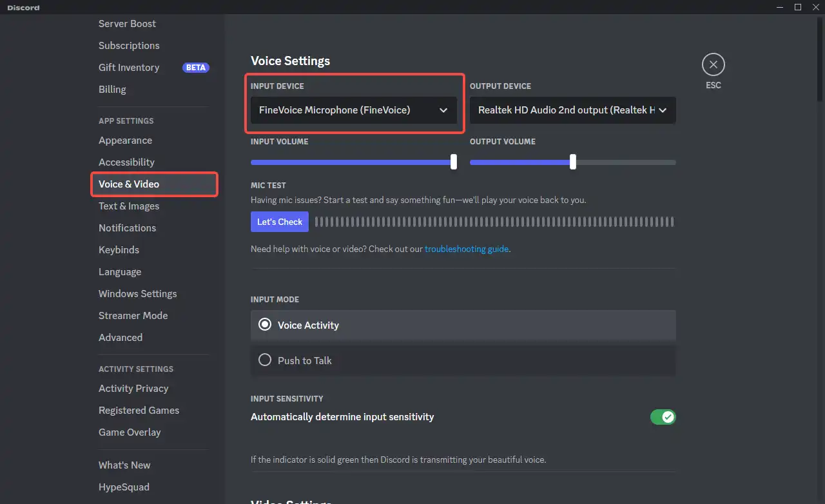This screenshot has width=825, height=504.
Task: Click the APP SETTINGS section header
Action: point(126,121)
